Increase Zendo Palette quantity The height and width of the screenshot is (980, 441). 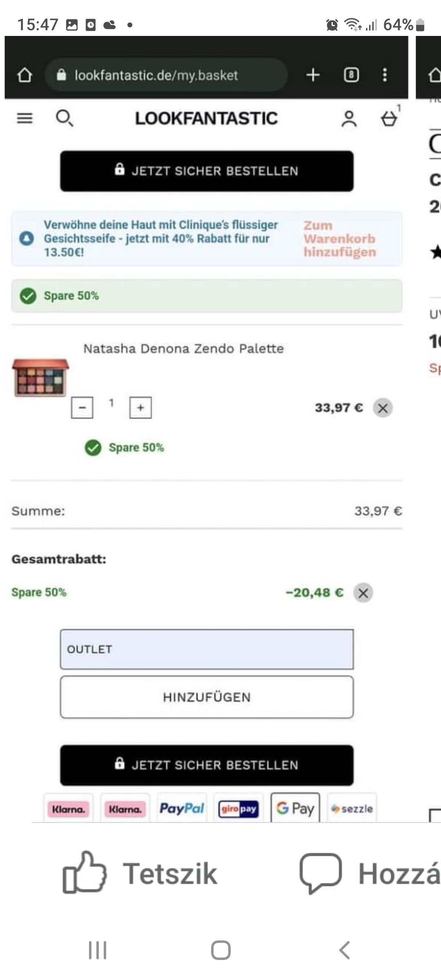click(x=140, y=408)
